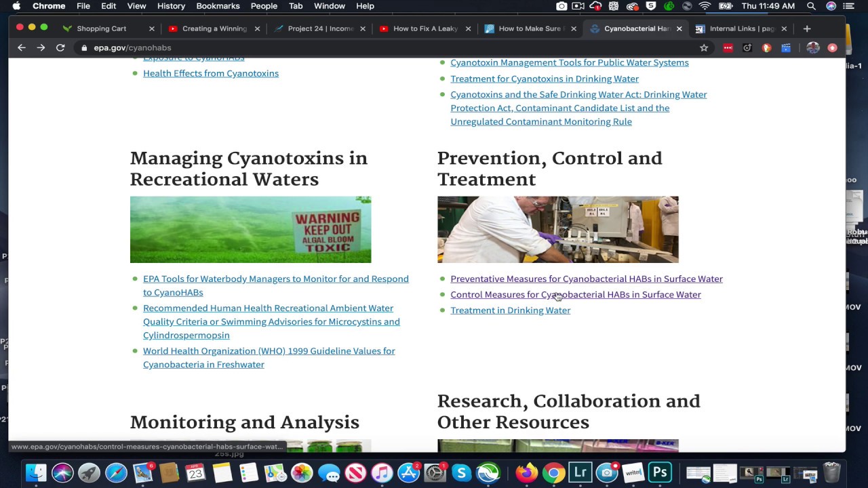This screenshot has height=488, width=868.
Task: Click the algal bloom warning sign image
Action: (250, 230)
